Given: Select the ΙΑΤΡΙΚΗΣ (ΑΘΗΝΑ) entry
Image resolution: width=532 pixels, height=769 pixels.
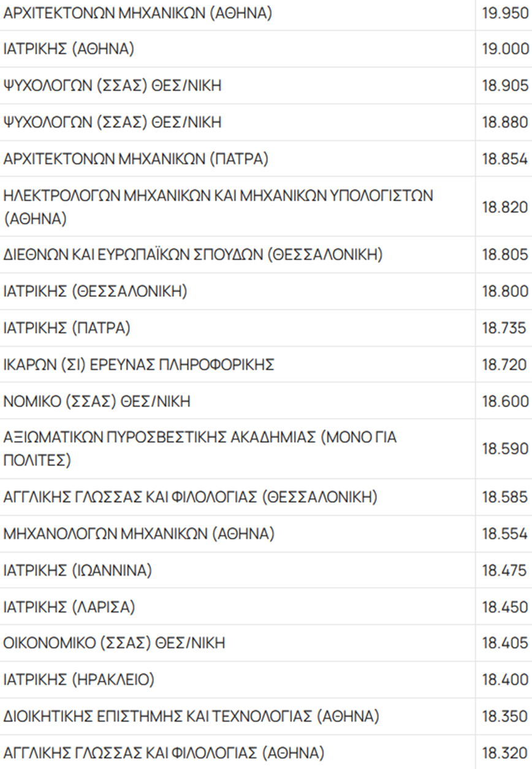Looking at the screenshot, I should (69, 50).
